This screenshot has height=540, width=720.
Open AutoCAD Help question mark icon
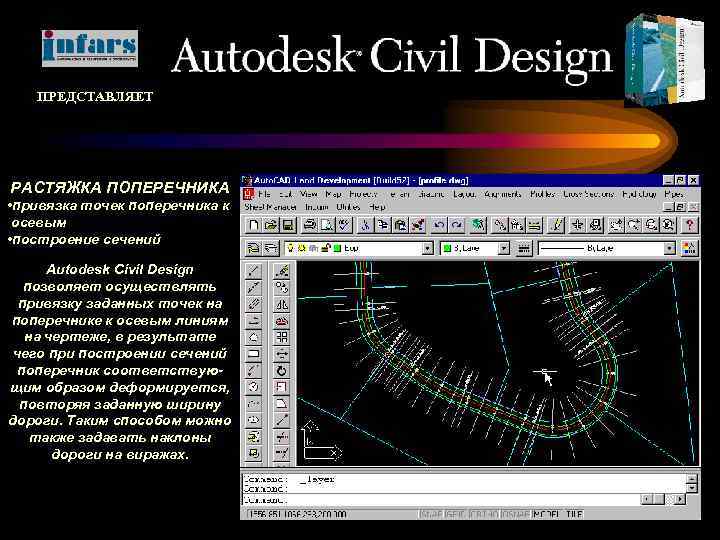click(689, 225)
